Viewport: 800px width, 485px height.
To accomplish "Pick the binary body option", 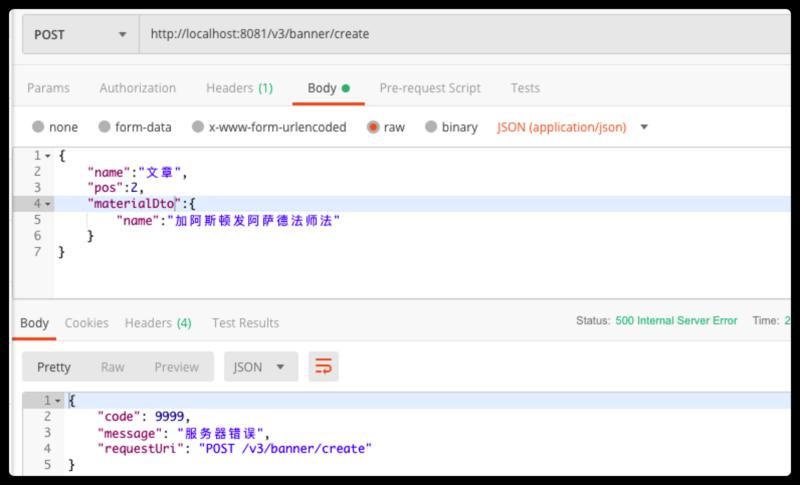I will tap(432, 127).
